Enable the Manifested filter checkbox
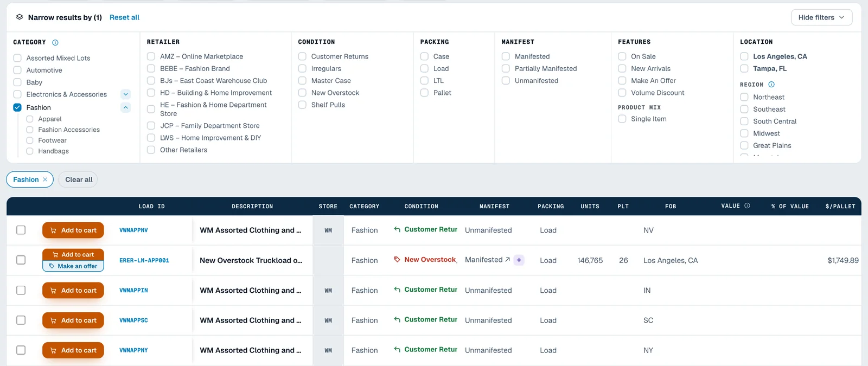This screenshot has width=868, height=366. pyautogui.click(x=506, y=56)
